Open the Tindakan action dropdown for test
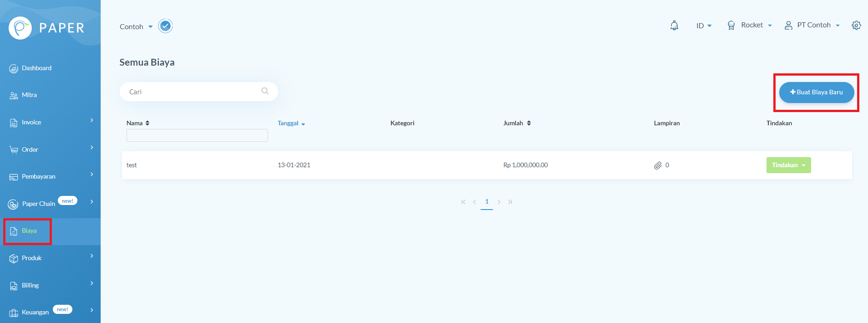The image size is (868, 323). coord(788,165)
